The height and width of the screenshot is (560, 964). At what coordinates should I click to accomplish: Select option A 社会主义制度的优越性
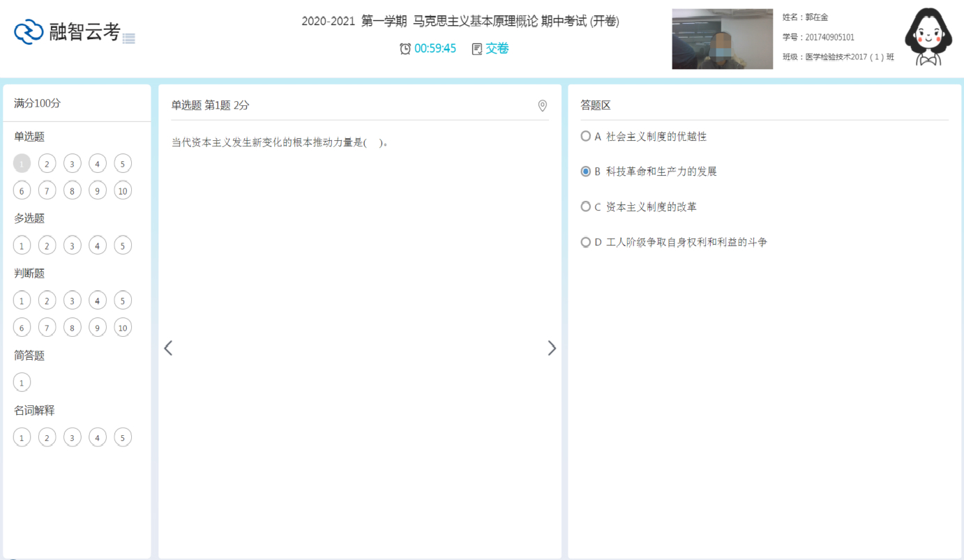586,137
